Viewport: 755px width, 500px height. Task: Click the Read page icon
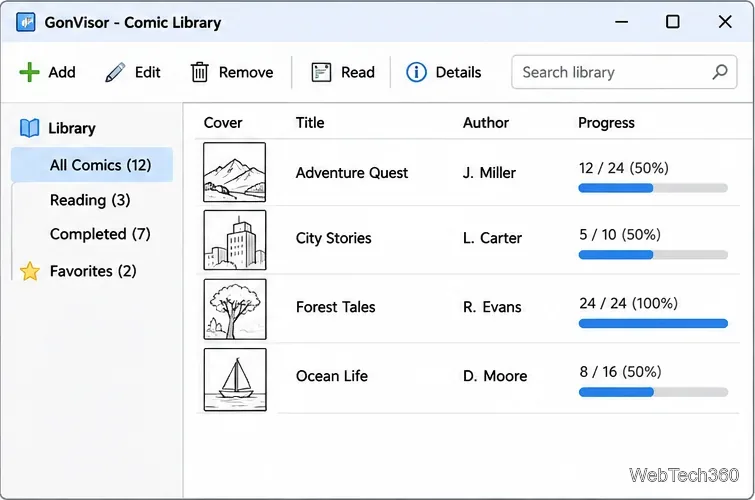click(x=321, y=72)
